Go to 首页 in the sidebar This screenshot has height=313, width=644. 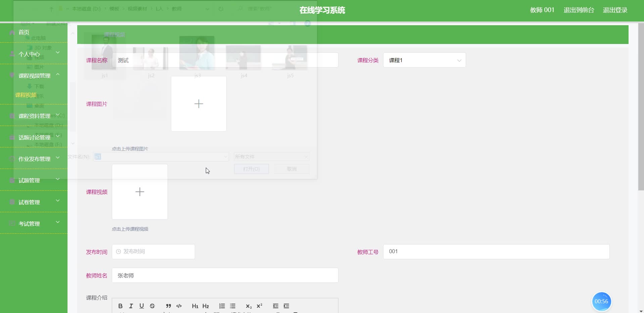pos(24,32)
